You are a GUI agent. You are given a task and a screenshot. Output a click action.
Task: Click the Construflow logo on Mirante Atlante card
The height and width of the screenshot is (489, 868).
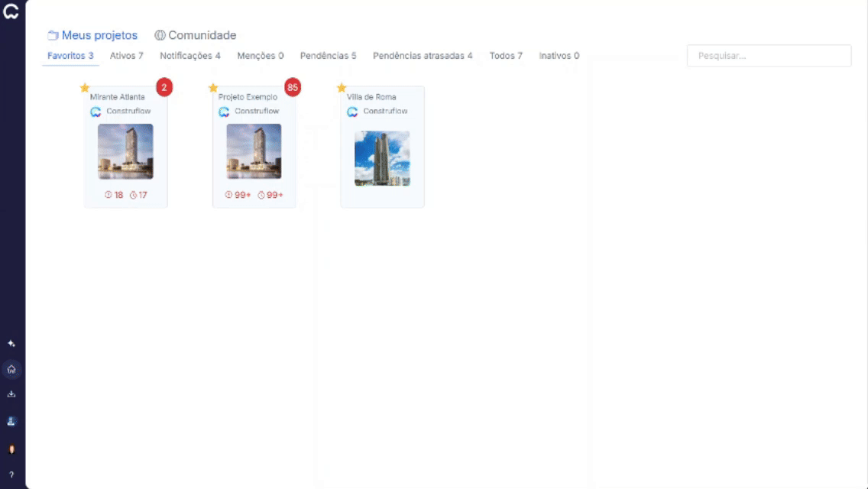tap(96, 112)
